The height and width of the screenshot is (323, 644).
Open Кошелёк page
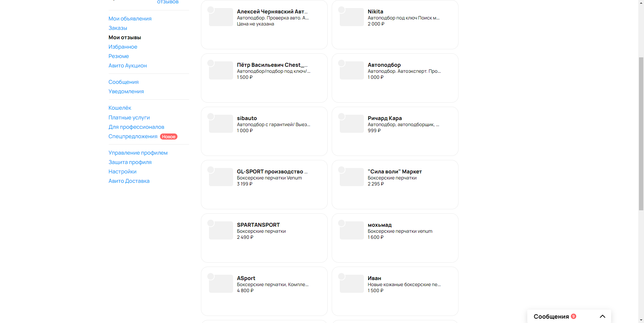coord(120,108)
